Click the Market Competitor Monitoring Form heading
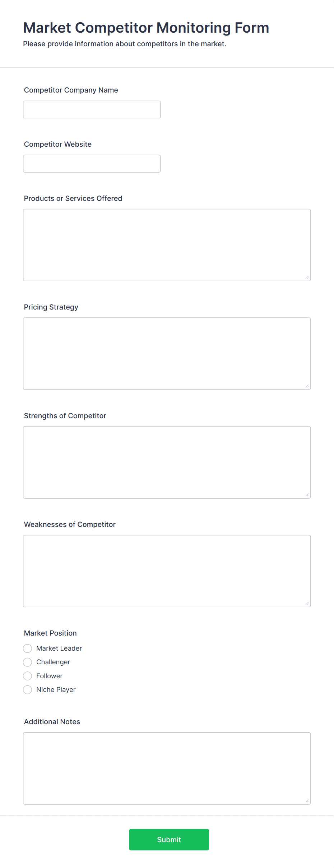Screen dimensions: 334x868 tap(146, 28)
